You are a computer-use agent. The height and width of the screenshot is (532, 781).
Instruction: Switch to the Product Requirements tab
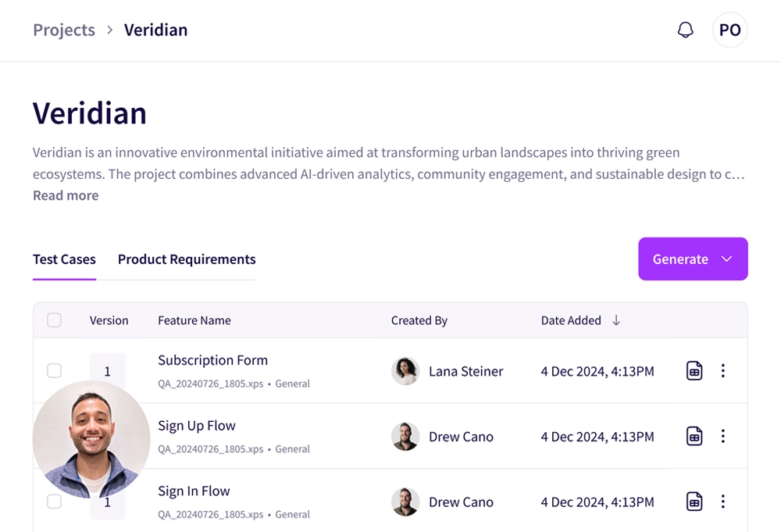tap(187, 259)
